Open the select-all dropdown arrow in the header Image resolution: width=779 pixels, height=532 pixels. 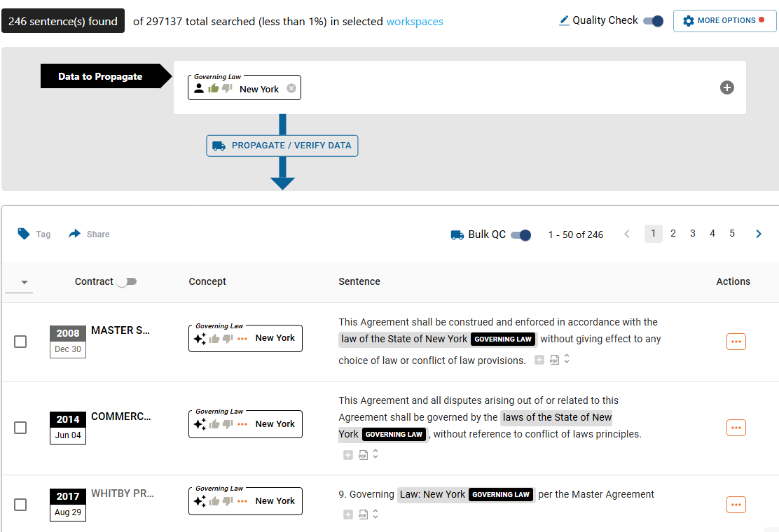[x=25, y=282]
